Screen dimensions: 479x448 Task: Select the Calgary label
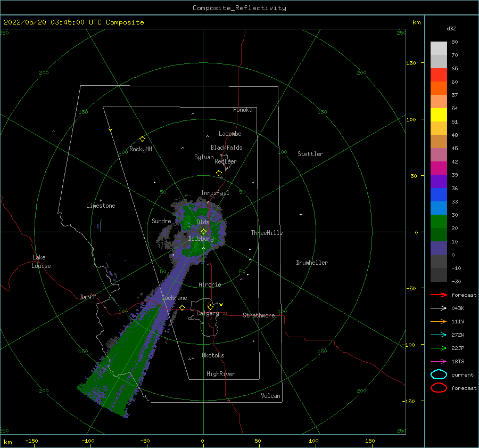pos(208,313)
